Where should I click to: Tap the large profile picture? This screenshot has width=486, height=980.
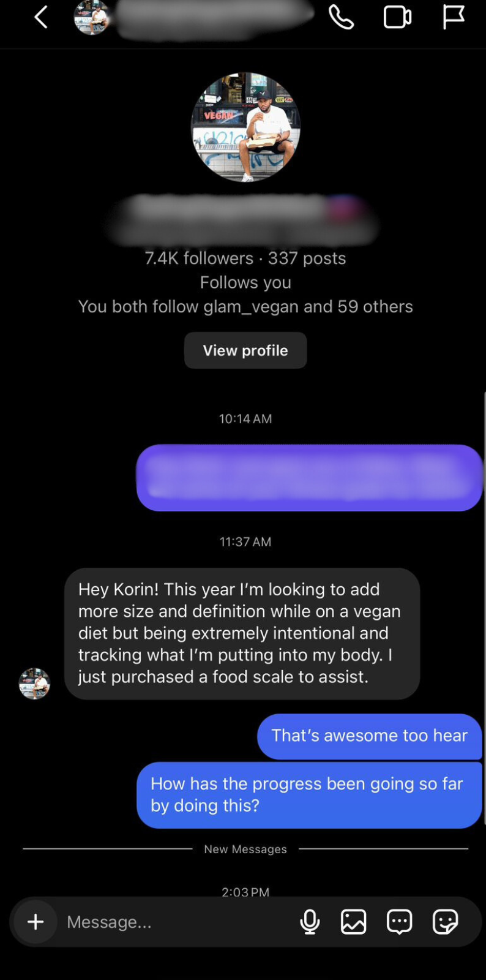coord(245,127)
